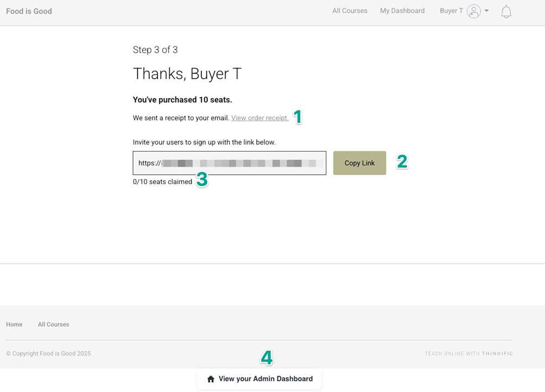Viewport: 545px width, 392px height.
Task: Select the footer All Courses link
Action: point(53,325)
